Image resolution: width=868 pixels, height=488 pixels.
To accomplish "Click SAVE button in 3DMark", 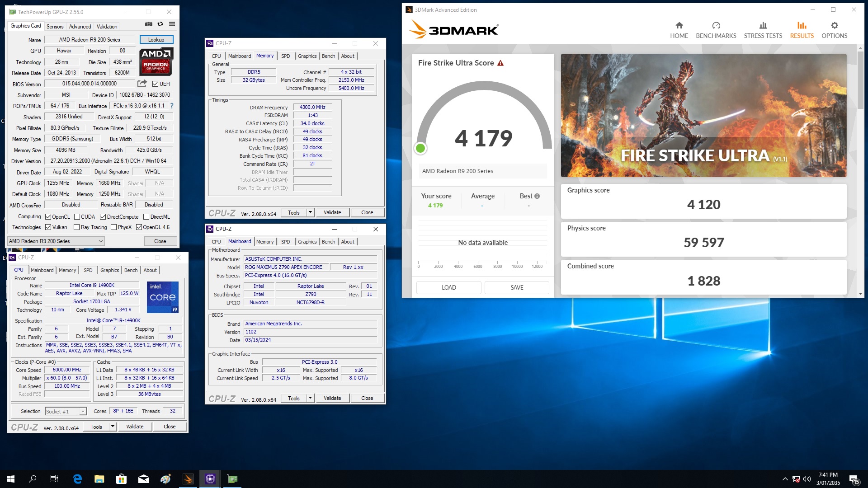I will coord(517,287).
